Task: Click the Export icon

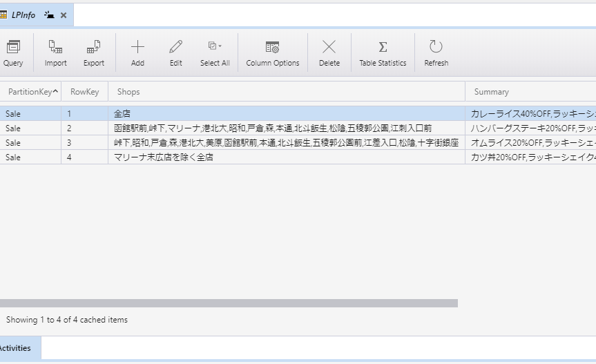Action: [x=94, y=47]
